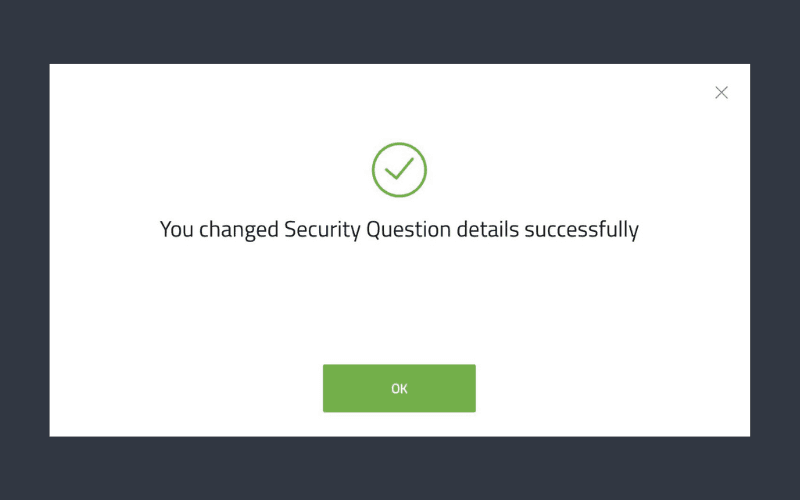The width and height of the screenshot is (800, 500).
Task: Close the success dialog with the X
Action: pyautogui.click(x=721, y=92)
